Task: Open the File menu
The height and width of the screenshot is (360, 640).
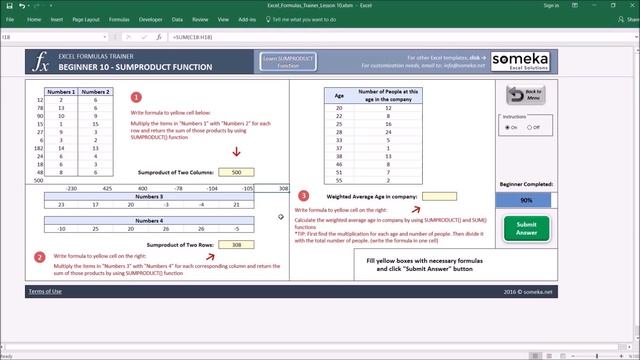Action: [x=10, y=20]
